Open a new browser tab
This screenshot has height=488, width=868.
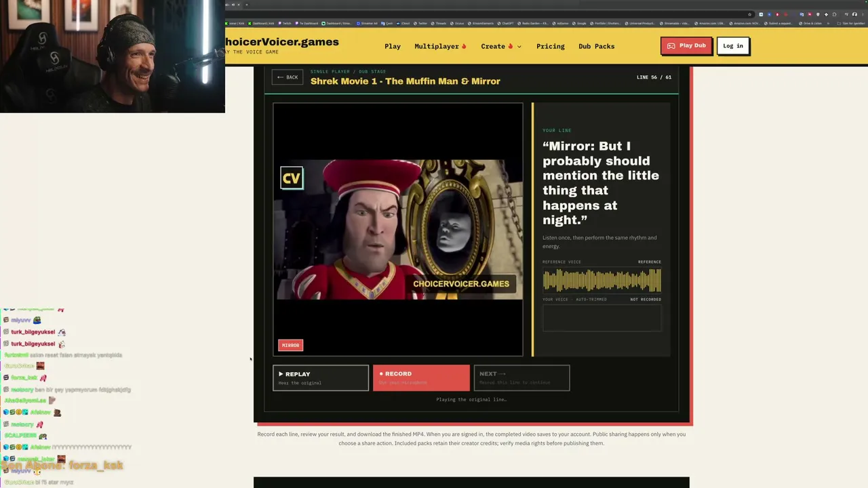(x=247, y=5)
